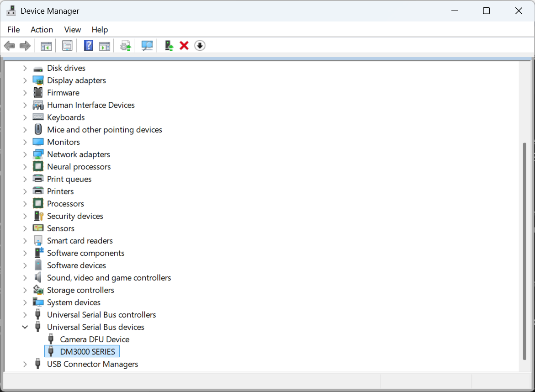The image size is (535, 392).
Task: Click the Update device driver icon
Action: (126, 46)
